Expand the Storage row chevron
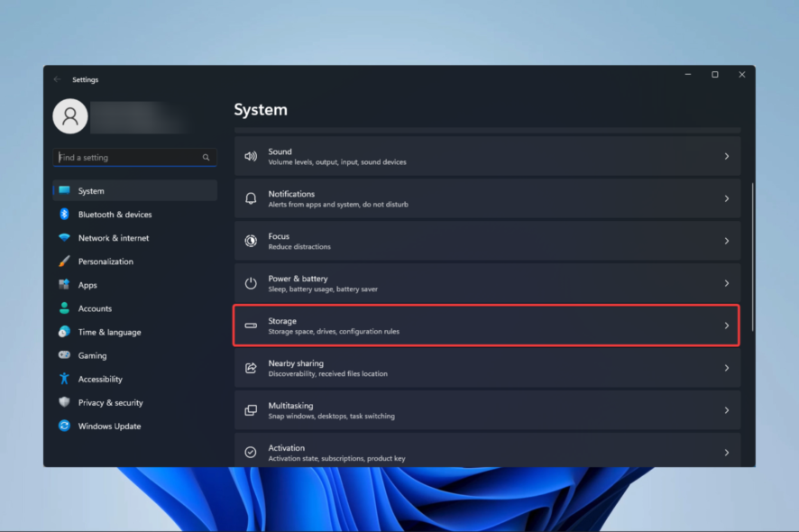Viewport: 799px width, 532px height. point(727,326)
